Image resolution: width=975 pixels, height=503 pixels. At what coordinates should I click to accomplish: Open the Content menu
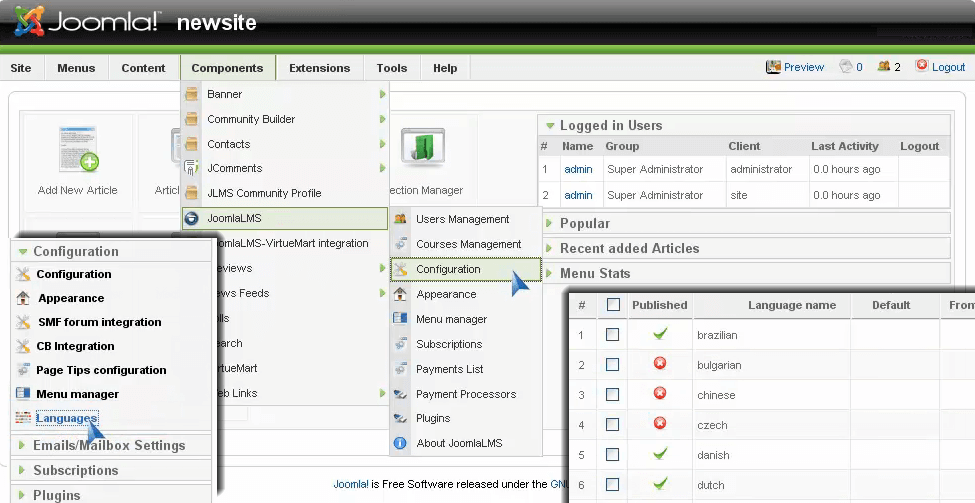click(144, 68)
